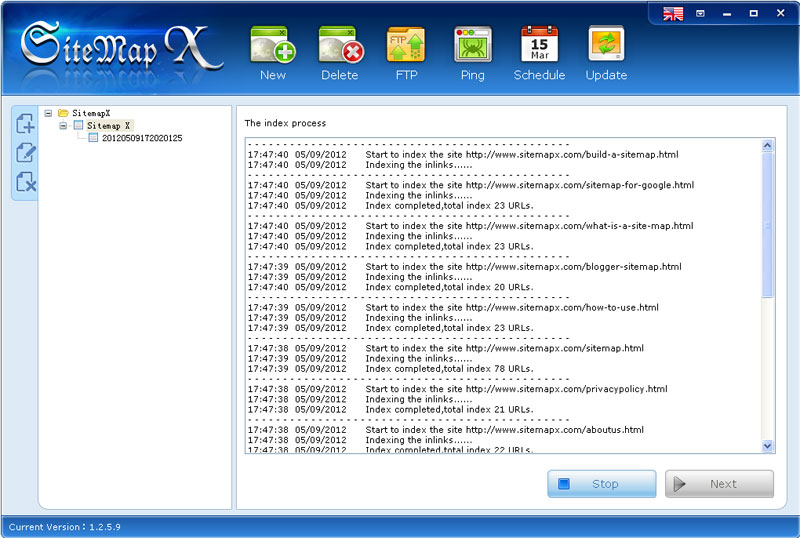The height and width of the screenshot is (538, 800).
Task: Click the New project toolbar icon
Action: 272,46
